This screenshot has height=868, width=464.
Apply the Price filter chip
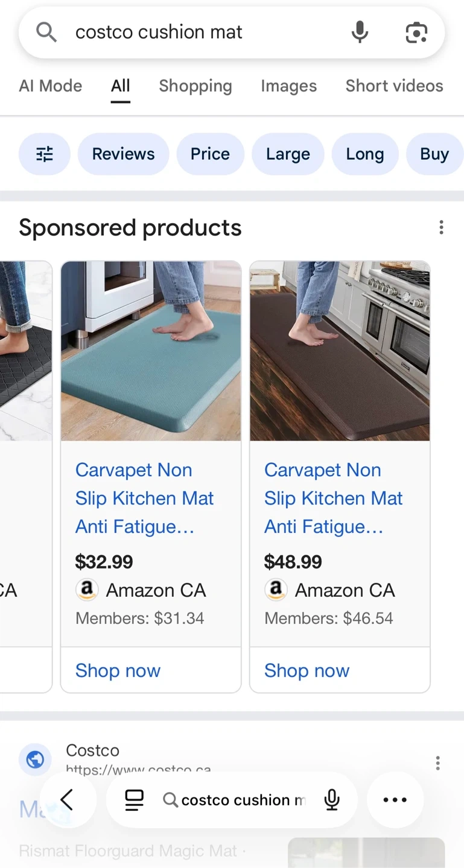pos(210,154)
